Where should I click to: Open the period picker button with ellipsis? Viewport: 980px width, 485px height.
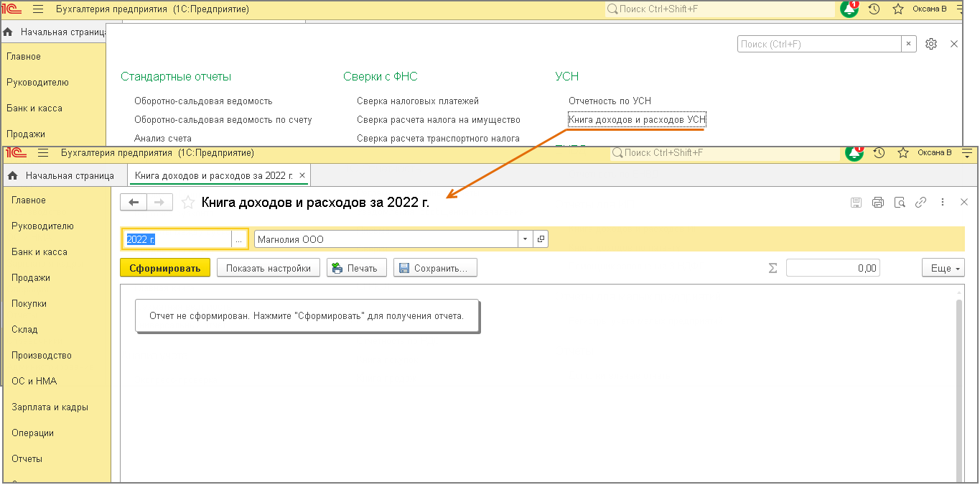pos(239,239)
